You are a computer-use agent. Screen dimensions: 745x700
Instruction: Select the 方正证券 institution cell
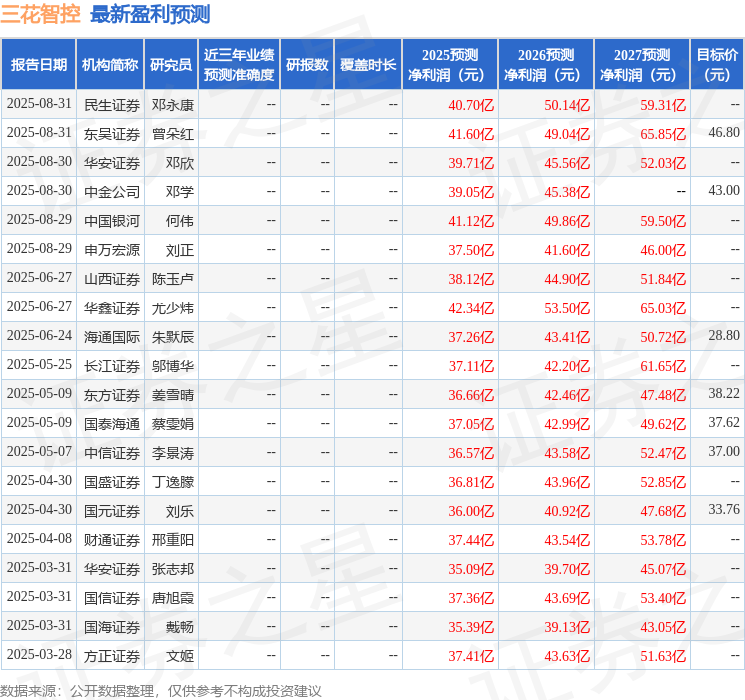tap(112, 656)
